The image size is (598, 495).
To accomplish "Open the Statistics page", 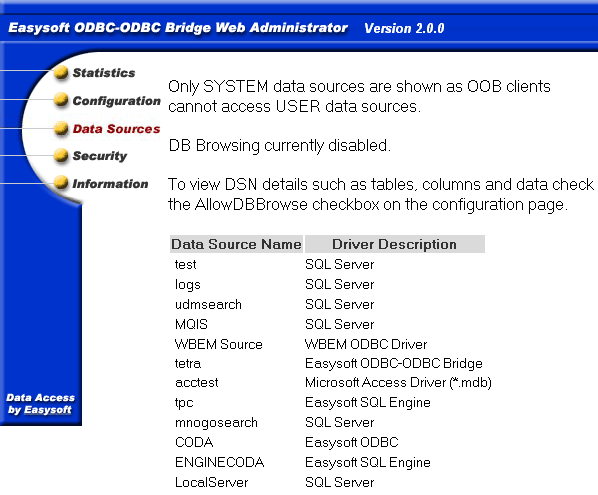I will (104, 72).
